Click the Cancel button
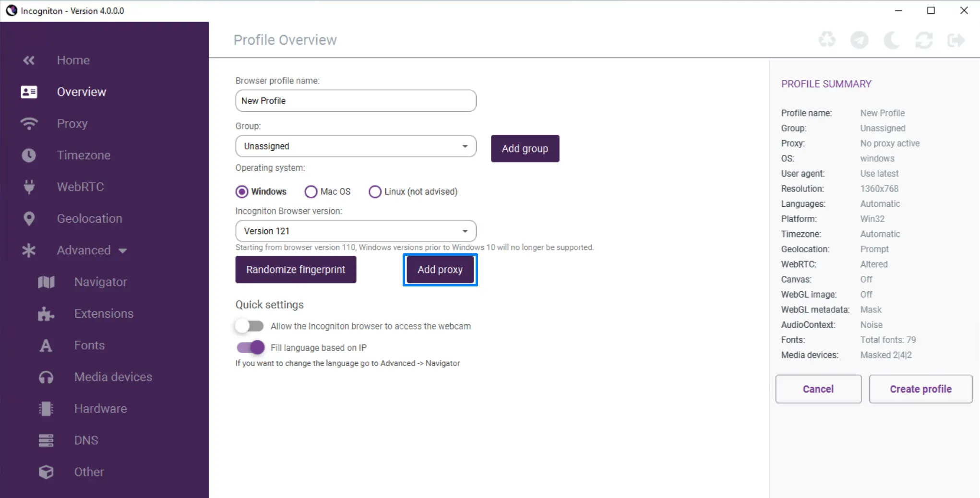This screenshot has width=980, height=498. click(818, 389)
